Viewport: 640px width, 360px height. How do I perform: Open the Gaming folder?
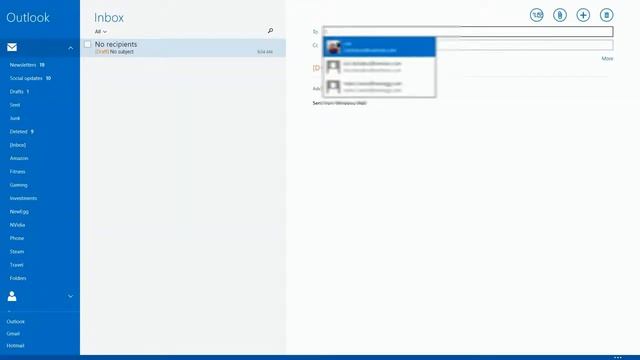coord(18,185)
